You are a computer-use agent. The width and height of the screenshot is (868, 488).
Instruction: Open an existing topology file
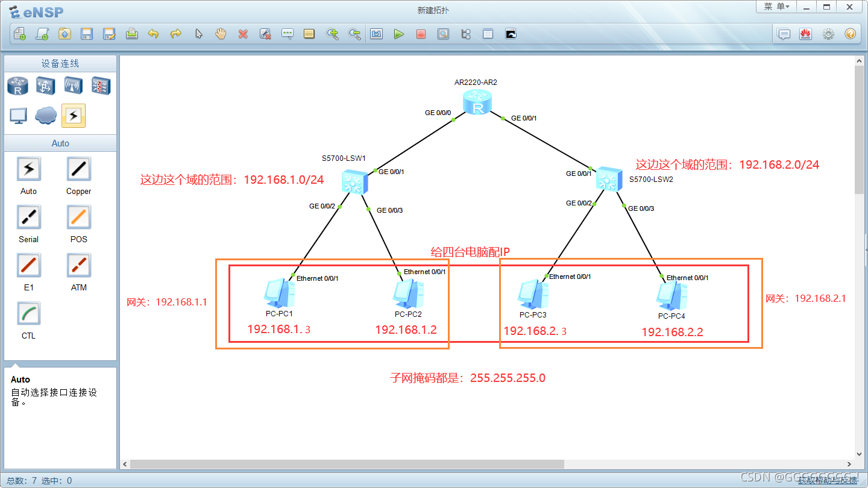[x=64, y=34]
